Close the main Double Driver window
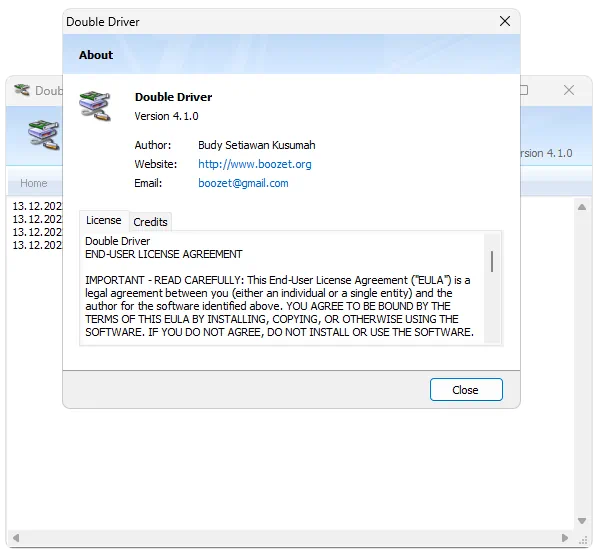 pos(569,90)
